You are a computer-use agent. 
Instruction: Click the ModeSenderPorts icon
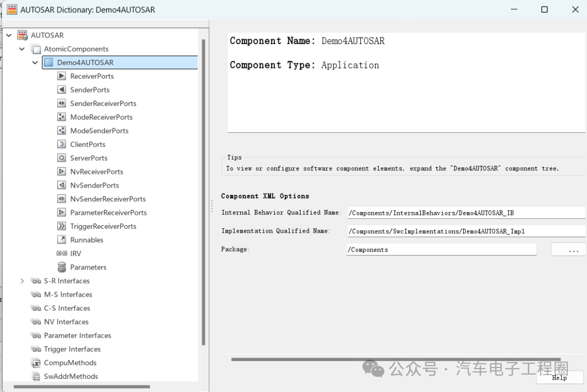(62, 130)
